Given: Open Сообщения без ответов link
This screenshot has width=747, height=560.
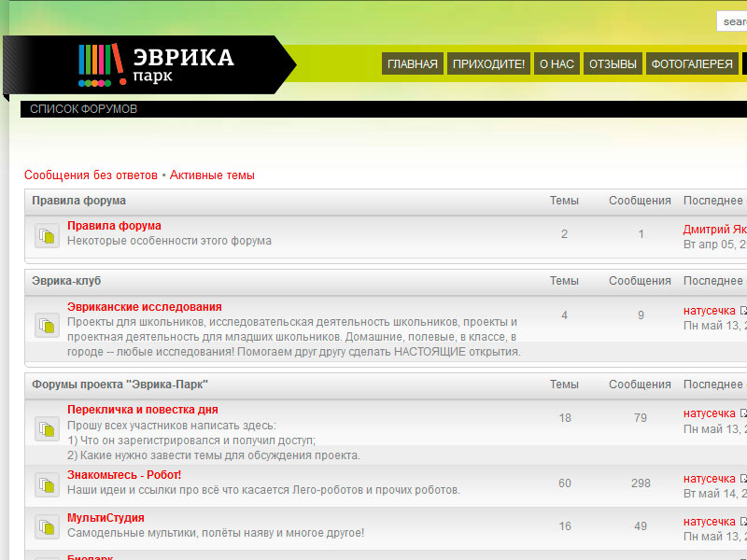Looking at the screenshot, I should click(91, 175).
